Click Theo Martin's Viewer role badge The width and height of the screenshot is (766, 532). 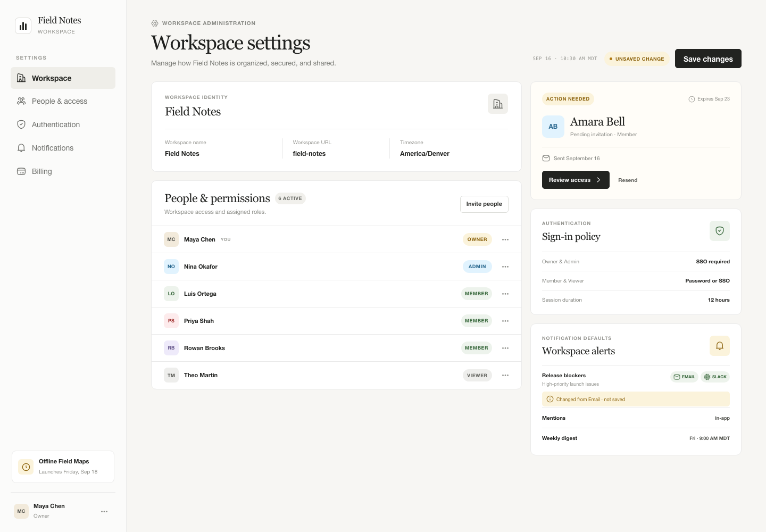pos(477,376)
